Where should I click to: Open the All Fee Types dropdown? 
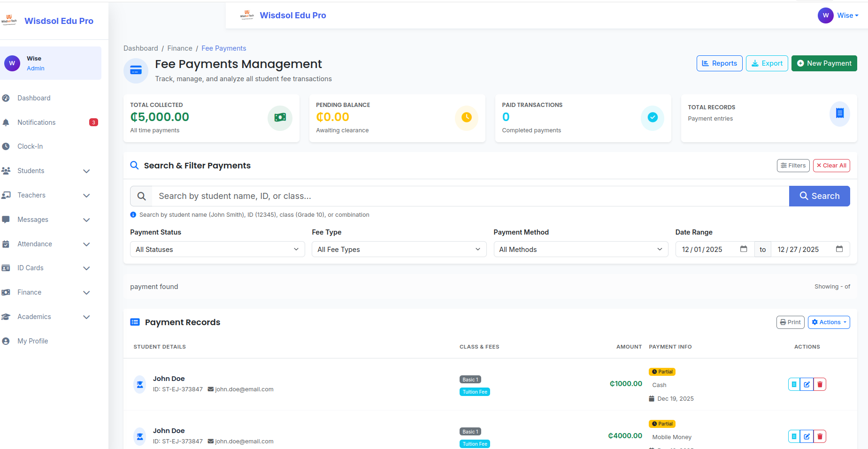[x=399, y=249]
